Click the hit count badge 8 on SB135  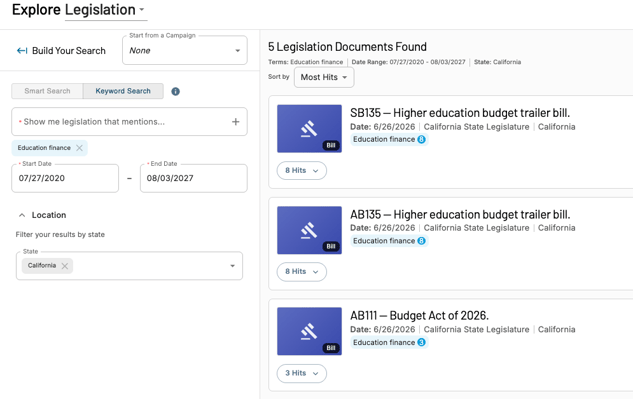[421, 139]
